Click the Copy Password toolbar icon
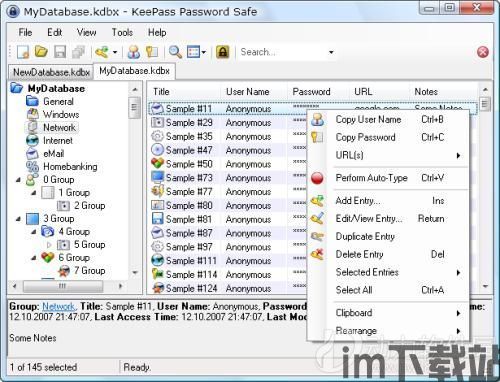Screen dimensions: 500x382 pyautogui.click(x=152, y=52)
